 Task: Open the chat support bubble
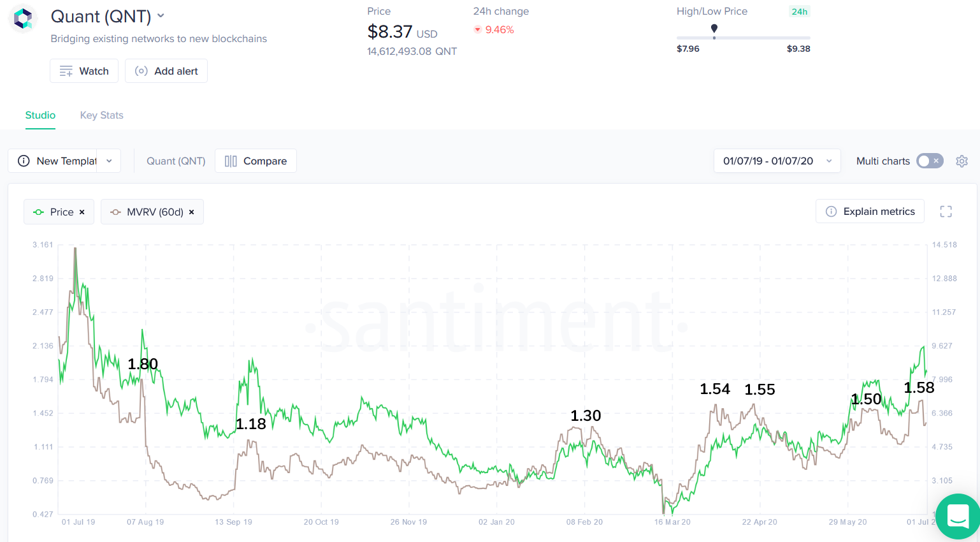pos(958,516)
